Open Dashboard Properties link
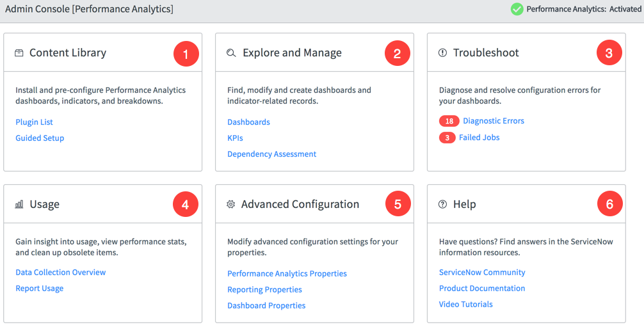 tap(266, 306)
